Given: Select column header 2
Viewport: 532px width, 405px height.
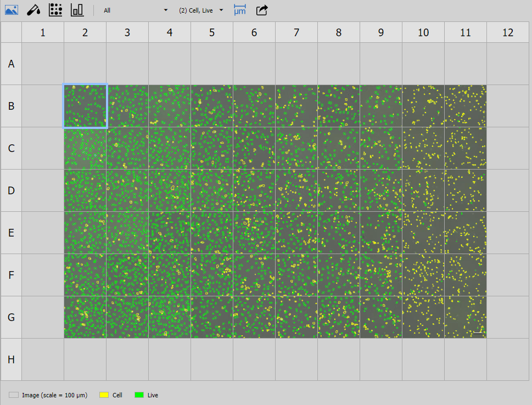Looking at the screenshot, I should point(85,32).
